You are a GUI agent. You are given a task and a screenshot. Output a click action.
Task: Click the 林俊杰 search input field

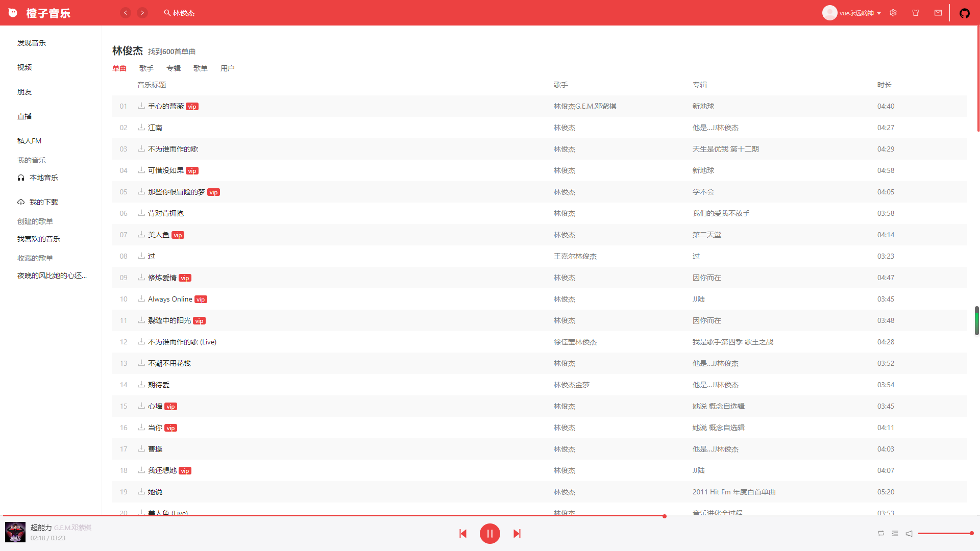pyautogui.click(x=184, y=13)
